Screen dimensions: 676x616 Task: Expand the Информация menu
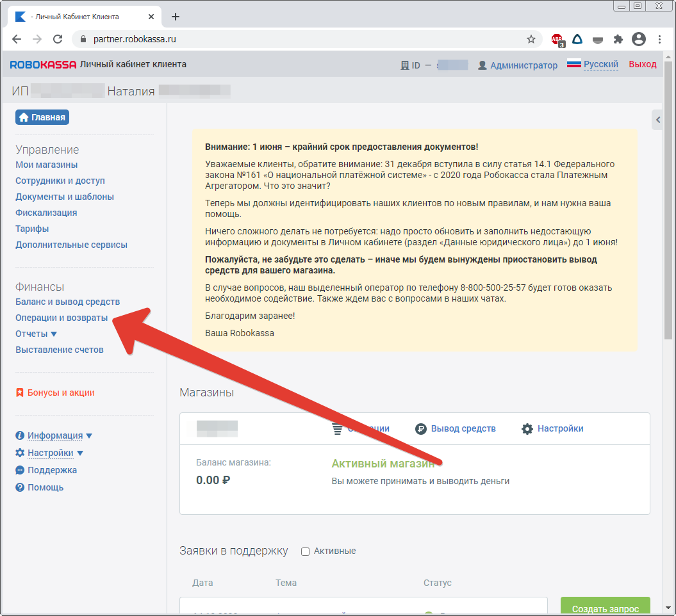pos(54,435)
